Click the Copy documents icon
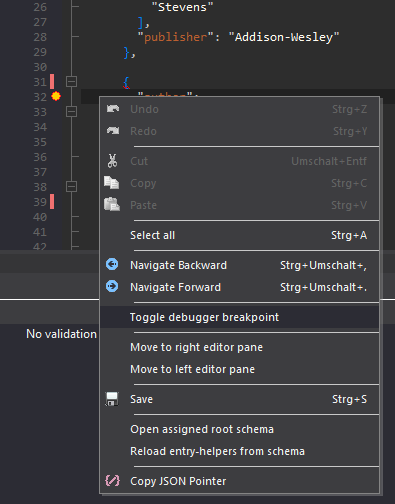 coord(112,183)
